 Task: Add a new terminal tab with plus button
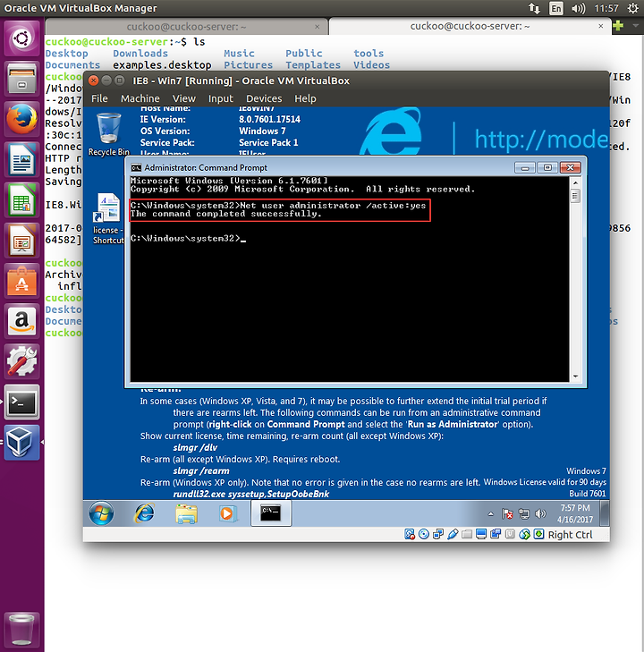[x=619, y=26]
